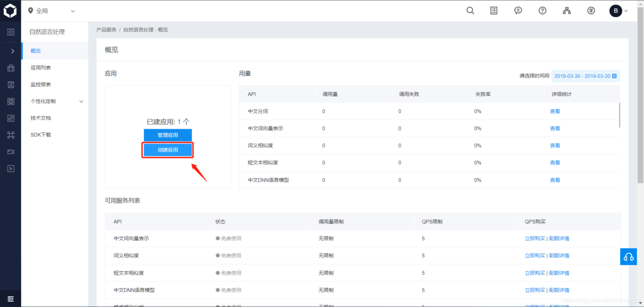Click 配额详情 for 短文本相似度
Viewport: 644px width, 307px height.
559,273
